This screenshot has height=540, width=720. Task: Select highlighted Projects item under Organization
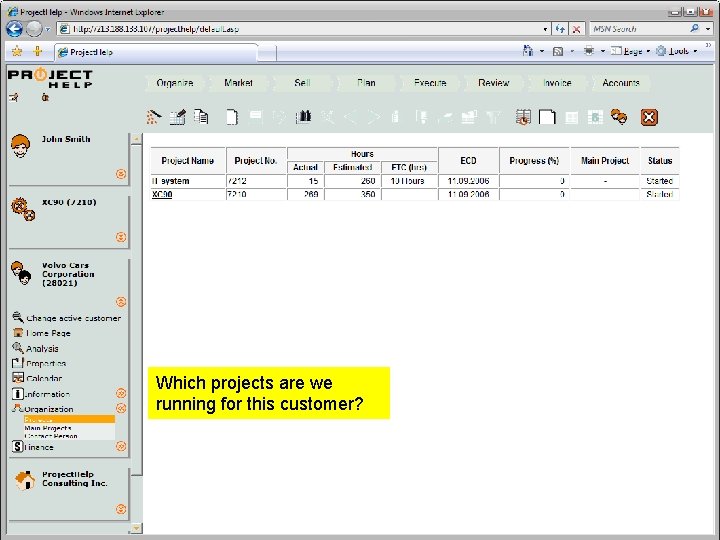point(69,419)
